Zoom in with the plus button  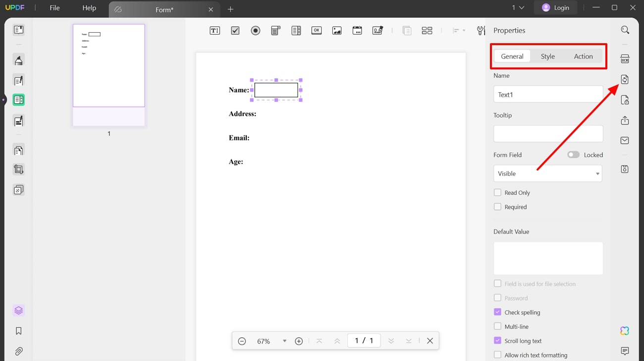point(299,341)
